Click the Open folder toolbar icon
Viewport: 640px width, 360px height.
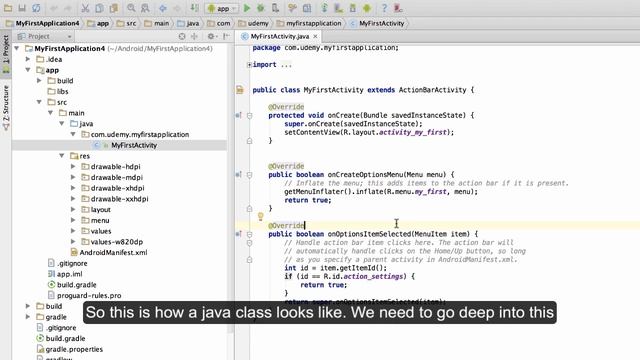8,8
